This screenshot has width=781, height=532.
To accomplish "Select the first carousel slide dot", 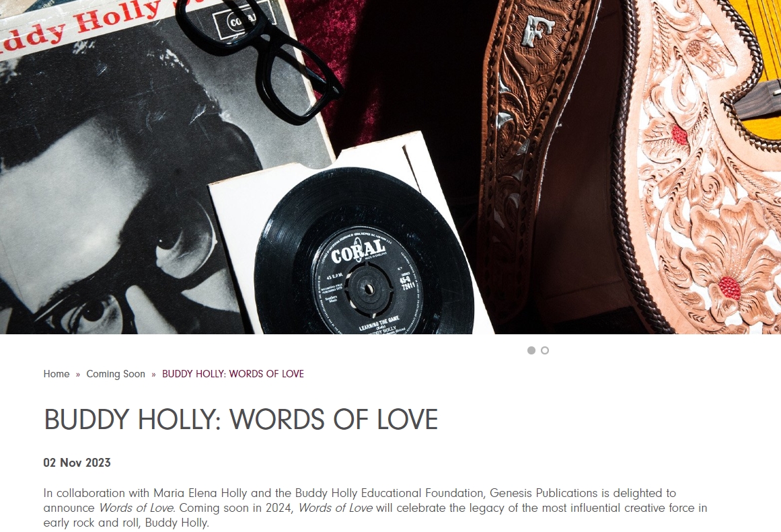I will pos(531,350).
